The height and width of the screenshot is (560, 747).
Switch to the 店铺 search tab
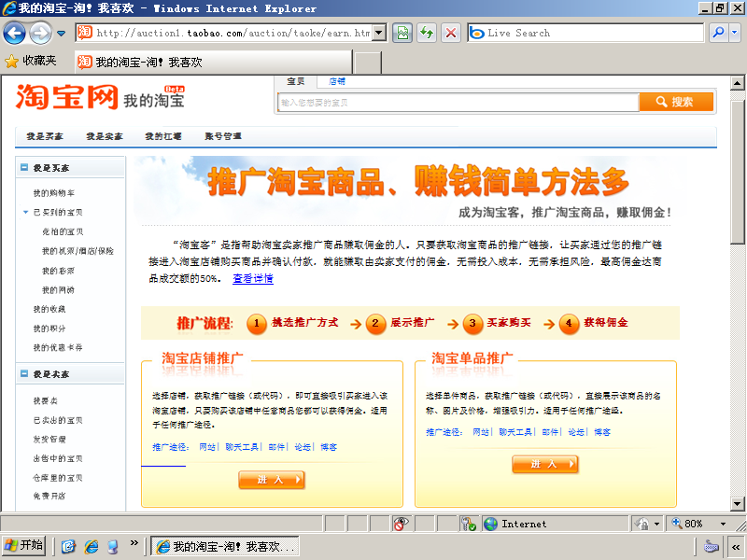337,81
